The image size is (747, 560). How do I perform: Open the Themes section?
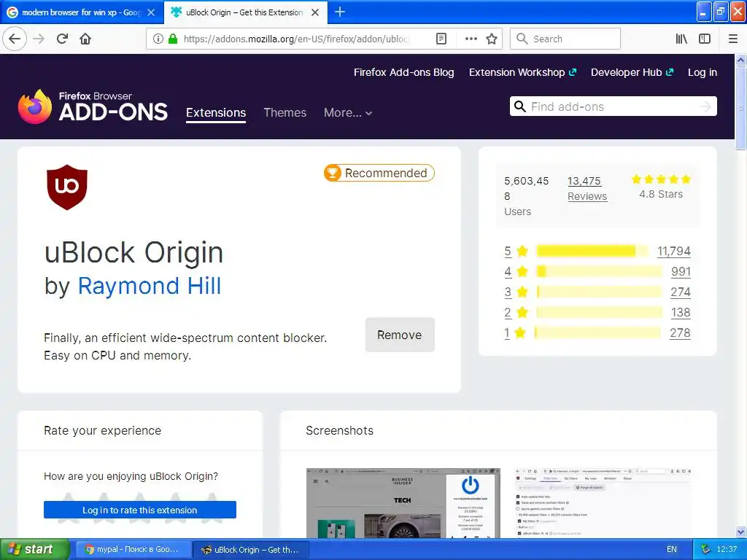tap(285, 113)
